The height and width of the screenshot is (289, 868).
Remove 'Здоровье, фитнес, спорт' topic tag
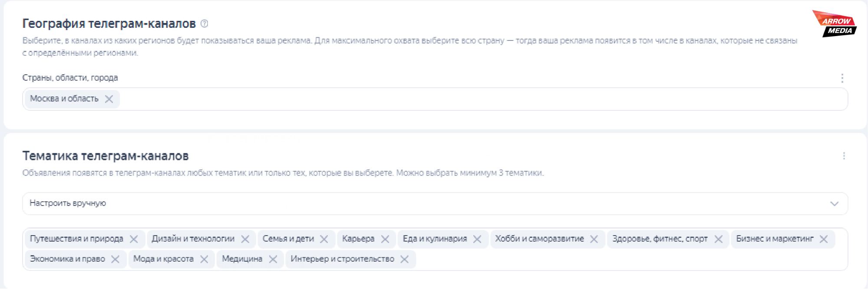click(x=719, y=239)
